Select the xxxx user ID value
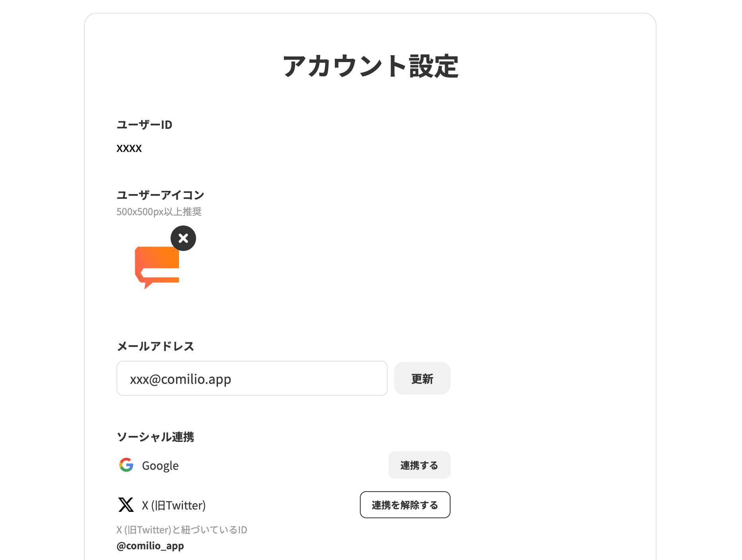The height and width of the screenshot is (560, 742). point(129,148)
